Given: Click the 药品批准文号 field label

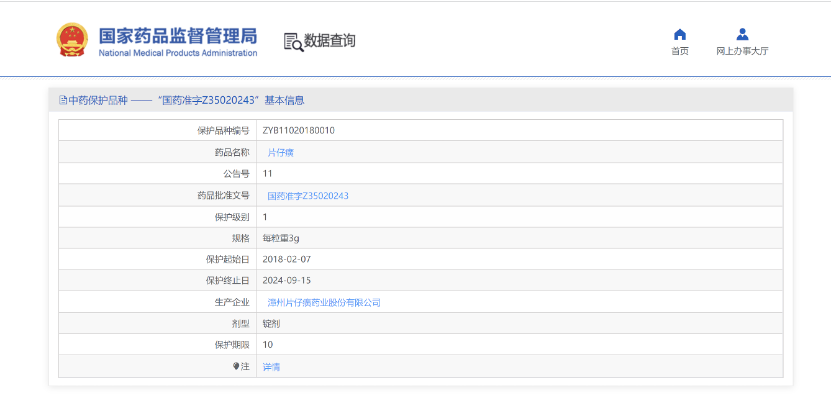Looking at the screenshot, I should pyautogui.click(x=223, y=195).
